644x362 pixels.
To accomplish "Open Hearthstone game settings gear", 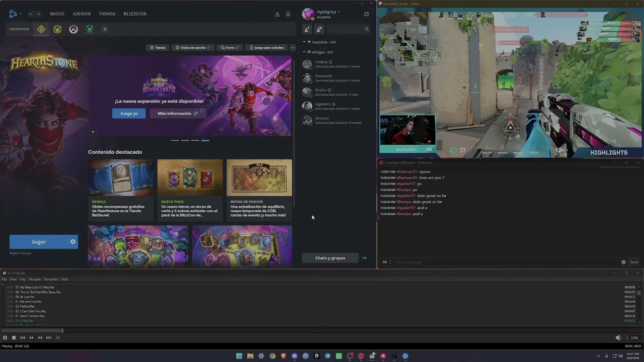I will (x=73, y=242).
